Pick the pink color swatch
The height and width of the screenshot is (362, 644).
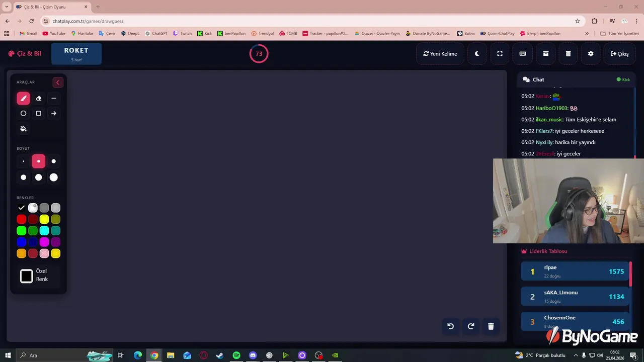point(44,254)
